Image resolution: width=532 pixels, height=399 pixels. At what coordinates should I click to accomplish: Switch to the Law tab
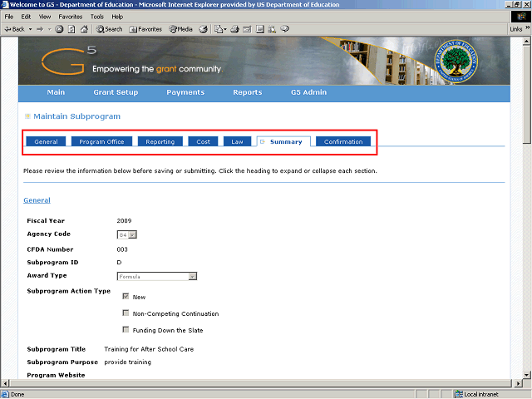coord(237,141)
